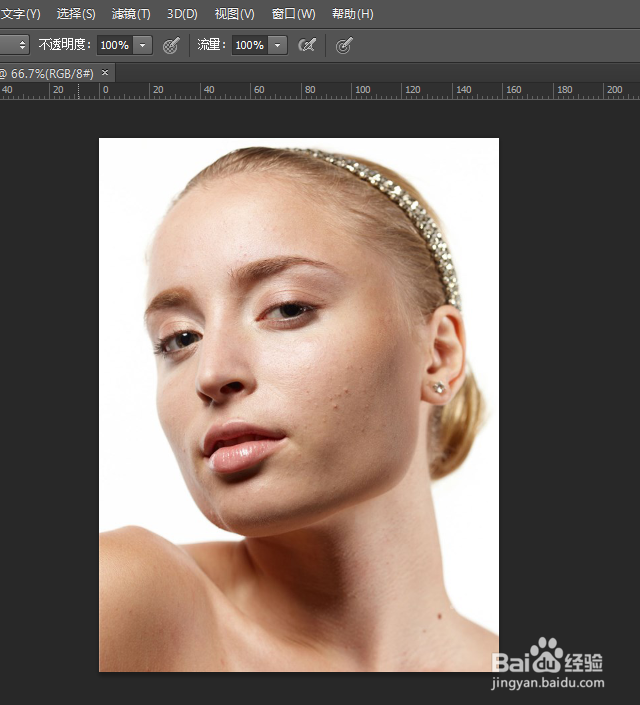Open the 帮助(H) help menu

(352, 14)
